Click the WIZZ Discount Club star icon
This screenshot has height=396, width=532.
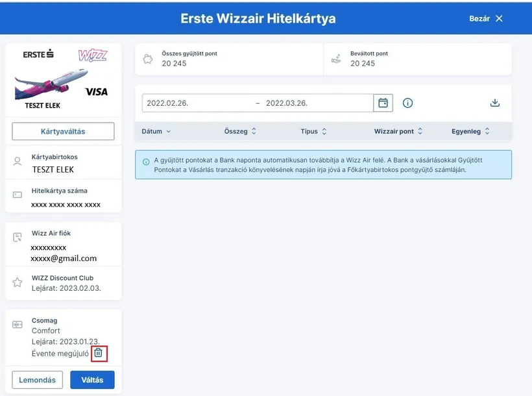pos(18,282)
